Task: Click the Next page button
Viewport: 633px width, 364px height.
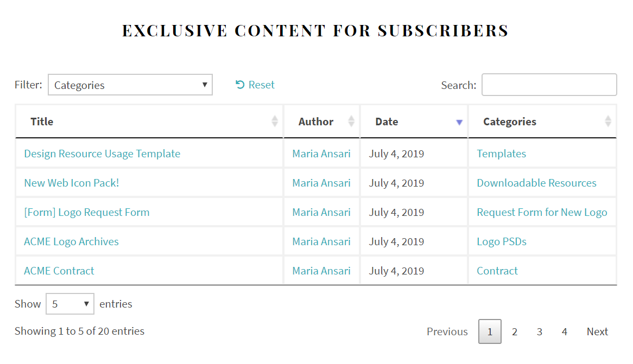Action: [597, 331]
